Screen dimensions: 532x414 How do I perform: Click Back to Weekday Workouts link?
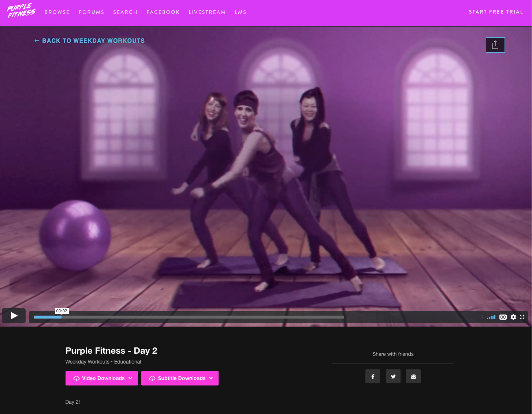coord(89,41)
